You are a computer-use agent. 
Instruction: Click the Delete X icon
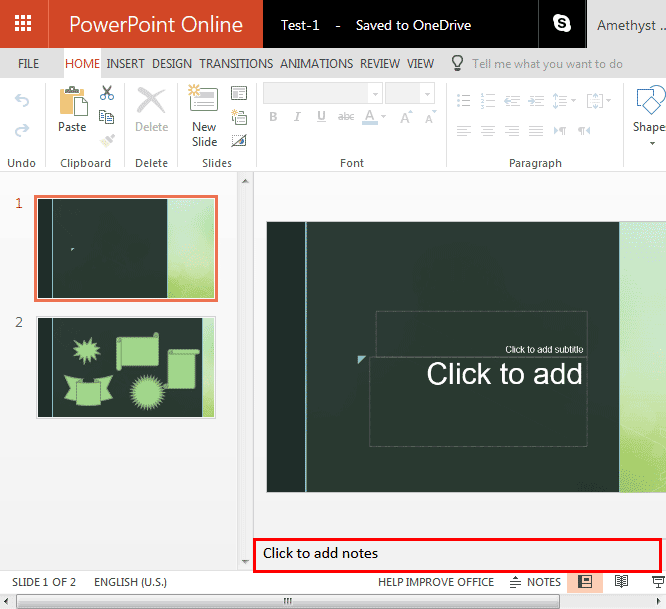point(151,101)
